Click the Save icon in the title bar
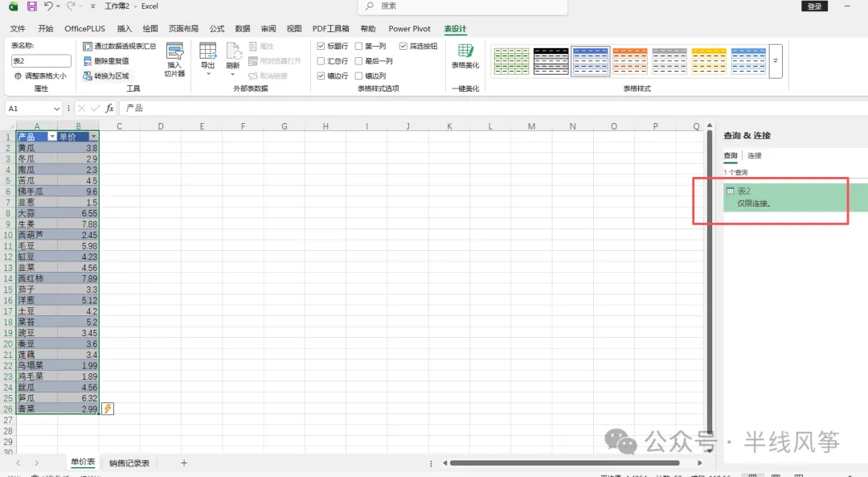Viewport: 868px width, 477px height. pos(31,6)
